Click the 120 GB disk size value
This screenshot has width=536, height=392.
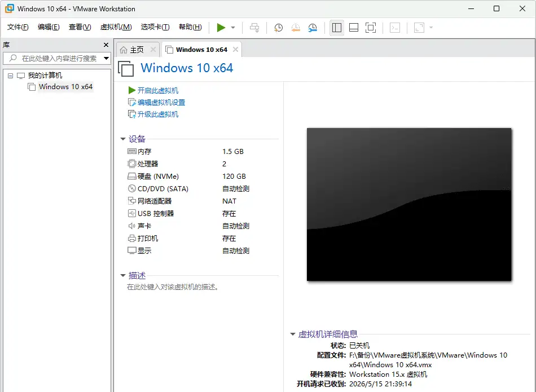point(234,177)
